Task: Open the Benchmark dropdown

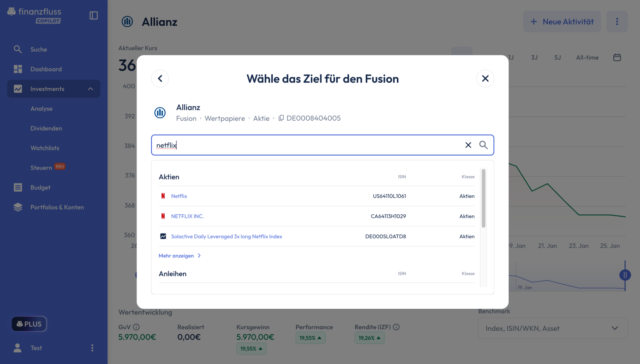Action: click(x=552, y=328)
